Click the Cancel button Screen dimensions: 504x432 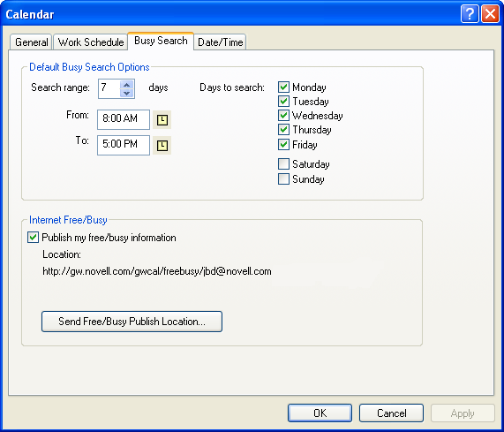(391, 413)
